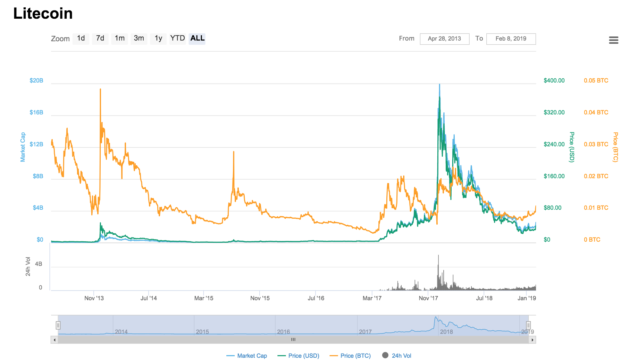Screen dimensions: 638x364
Task: Toggle Market Cap series in legend
Action: click(x=246, y=356)
